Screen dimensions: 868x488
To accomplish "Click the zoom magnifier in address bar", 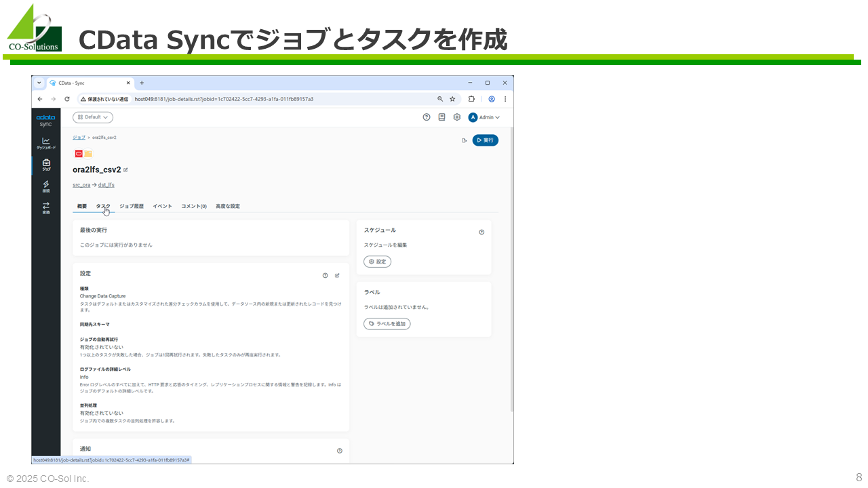I will tap(440, 99).
